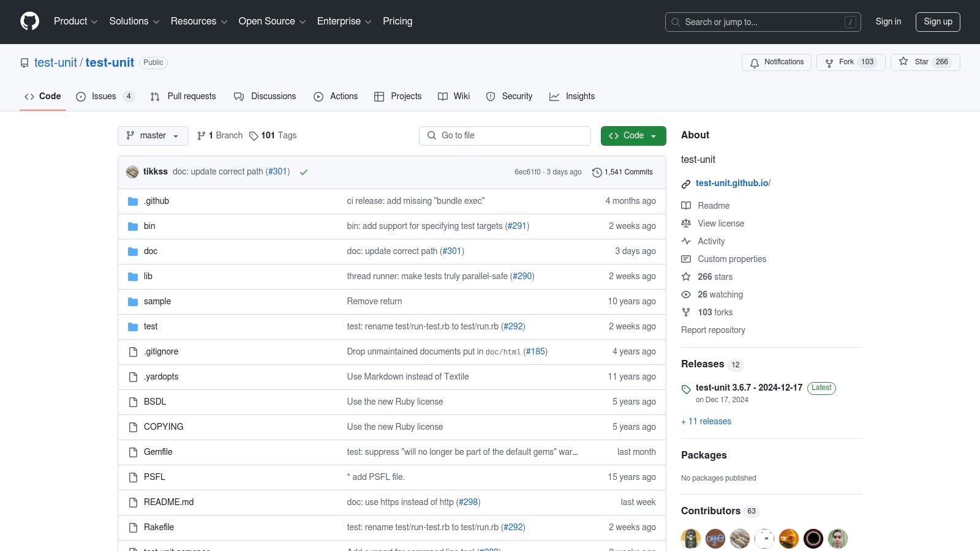Image resolution: width=980 pixels, height=551 pixels.
Task: Click the star icon beside 266 stars
Action: click(x=686, y=277)
